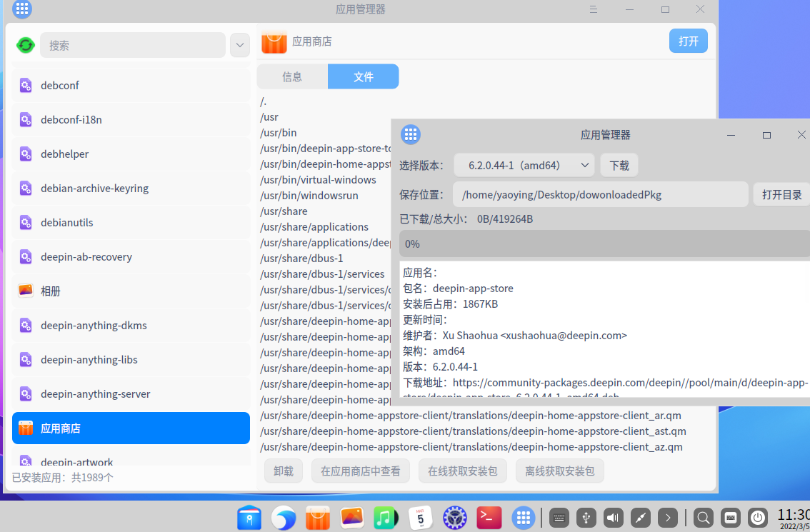
Task: Click the 下载 download button
Action: [619, 165]
